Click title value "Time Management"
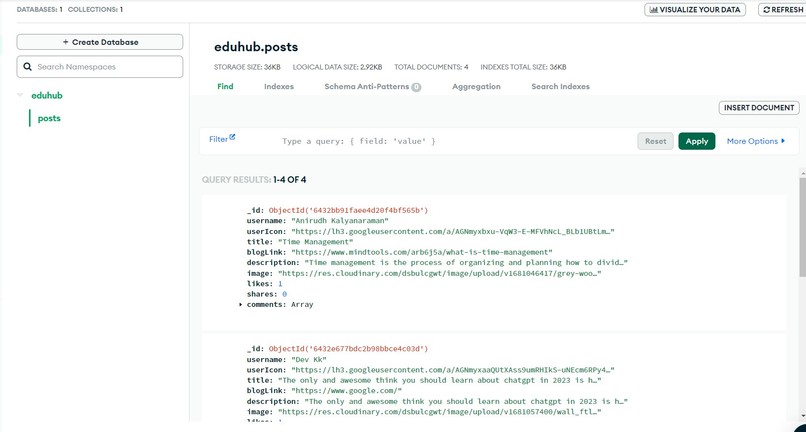 click(316, 242)
